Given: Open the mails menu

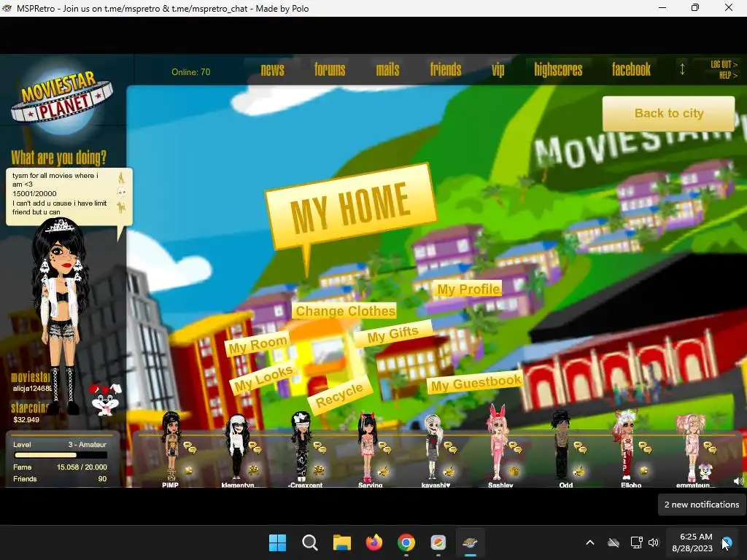Looking at the screenshot, I should point(388,70).
